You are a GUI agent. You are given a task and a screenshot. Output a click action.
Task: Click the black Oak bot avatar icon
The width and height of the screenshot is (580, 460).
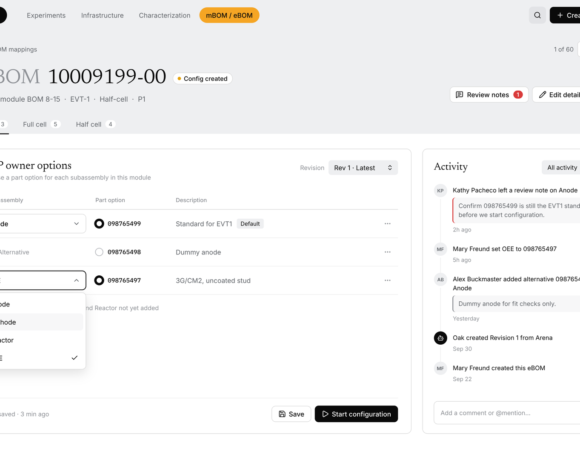(x=440, y=338)
